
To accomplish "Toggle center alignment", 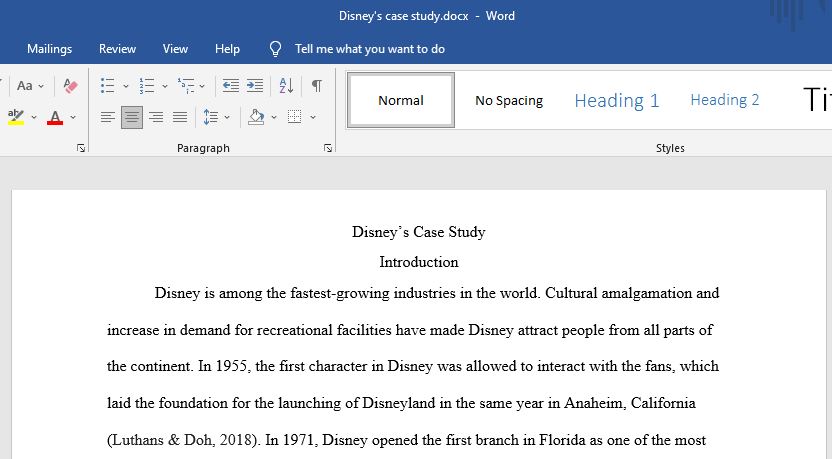I will coord(132,117).
